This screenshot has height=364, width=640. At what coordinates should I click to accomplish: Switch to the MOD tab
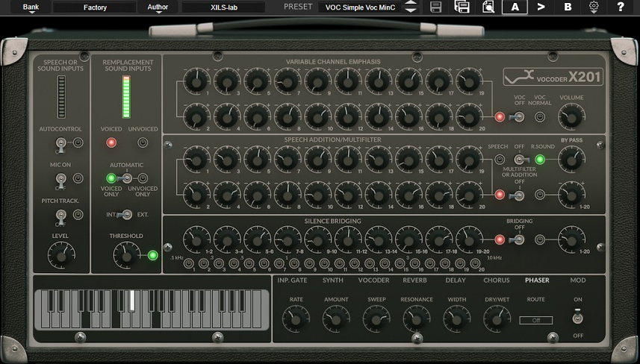(578, 280)
